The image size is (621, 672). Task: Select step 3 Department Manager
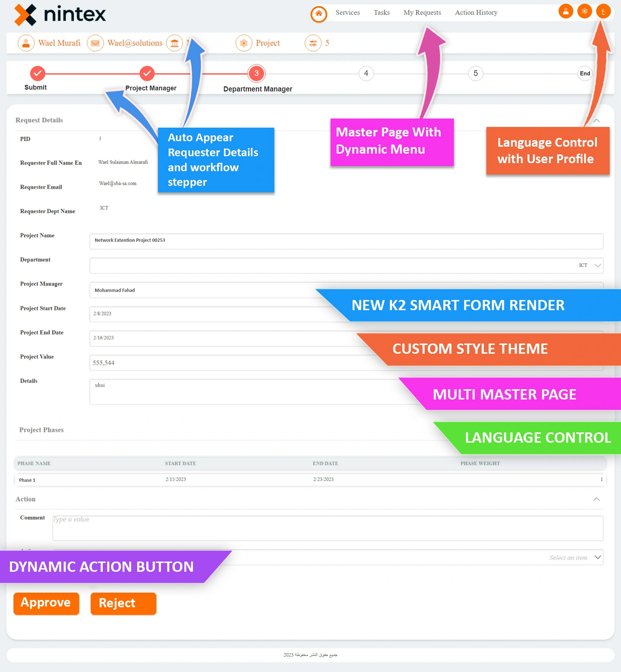[256, 74]
